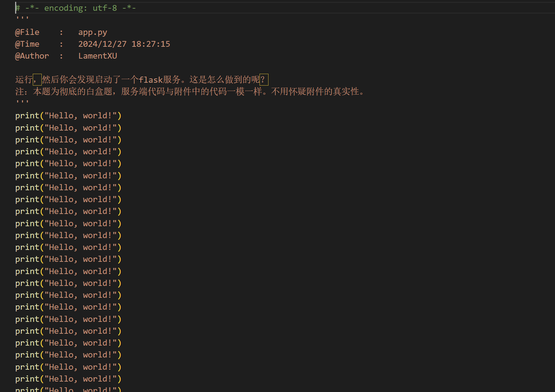Click the first print("Hello, world!") line
The height and width of the screenshot is (392, 555).
(68, 115)
